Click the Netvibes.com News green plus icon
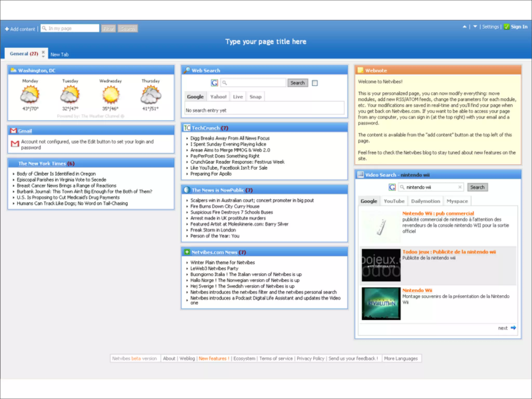Image resolution: width=532 pixels, height=399 pixels. pyautogui.click(x=187, y=252)
